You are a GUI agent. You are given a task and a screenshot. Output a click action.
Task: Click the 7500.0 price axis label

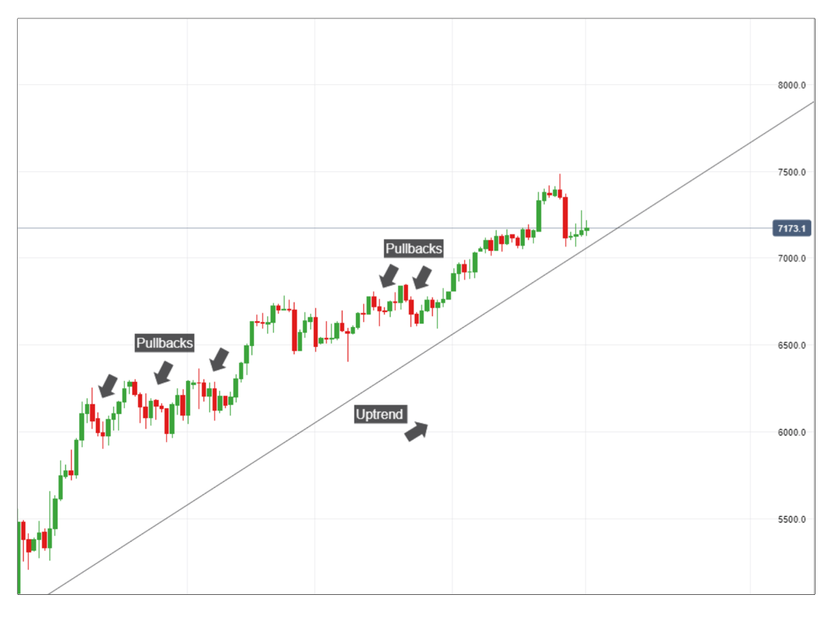(791, 173)
